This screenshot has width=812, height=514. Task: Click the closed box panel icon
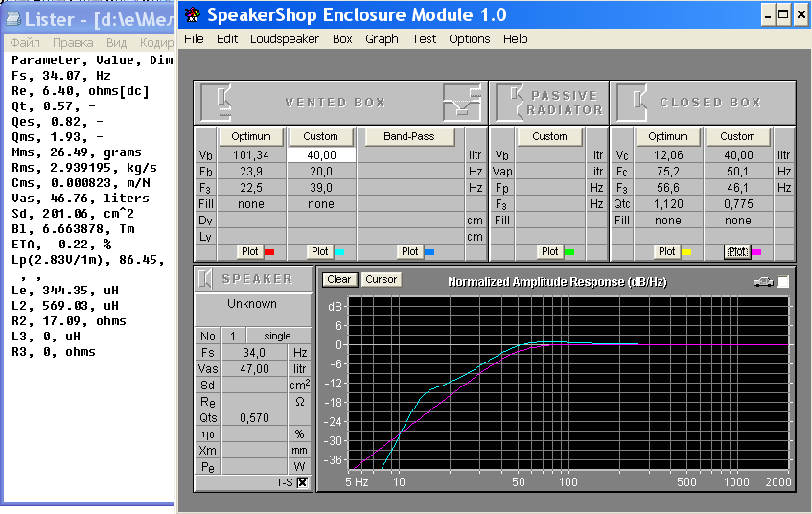click(x=633, y=102)
